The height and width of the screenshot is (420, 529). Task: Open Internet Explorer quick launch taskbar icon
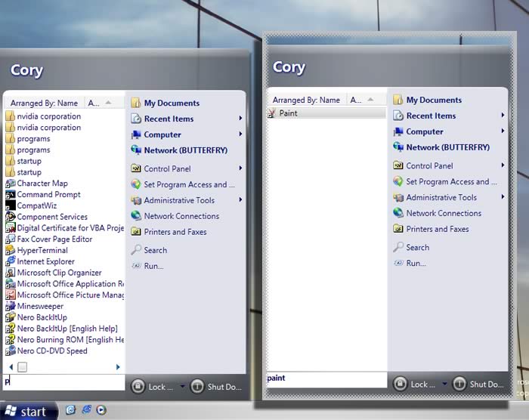[86, 409]
